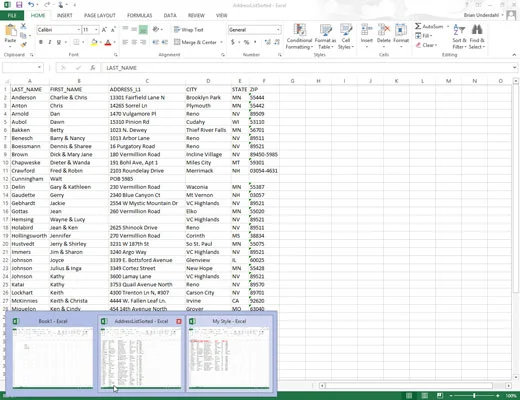Open the FORMULAS ribbon tab
The height and width of the screenshot is (400, 520).
click(x=139, y=15)
